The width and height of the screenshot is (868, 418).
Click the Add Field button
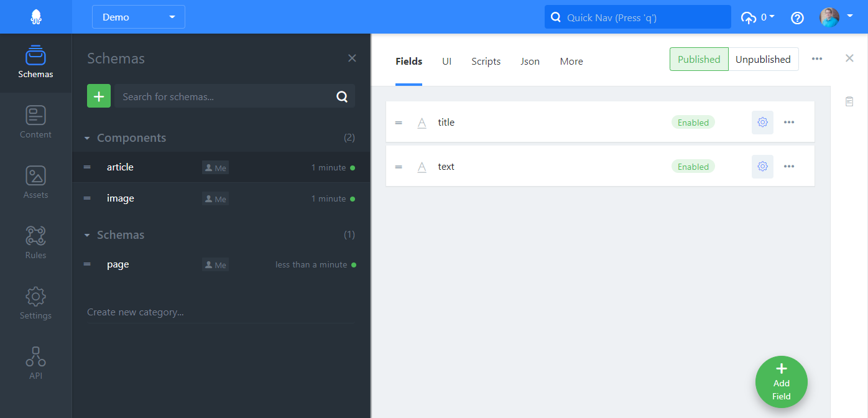point(781,381)
